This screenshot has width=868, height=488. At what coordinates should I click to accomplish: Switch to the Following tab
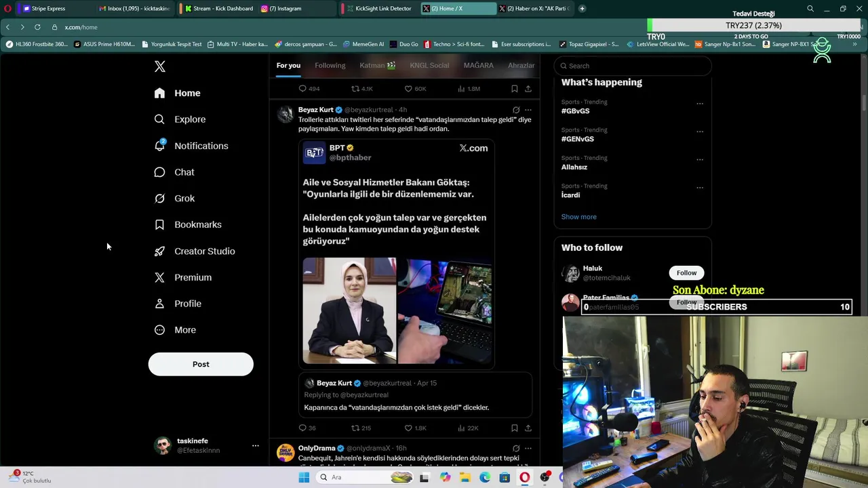coord(330,65)
